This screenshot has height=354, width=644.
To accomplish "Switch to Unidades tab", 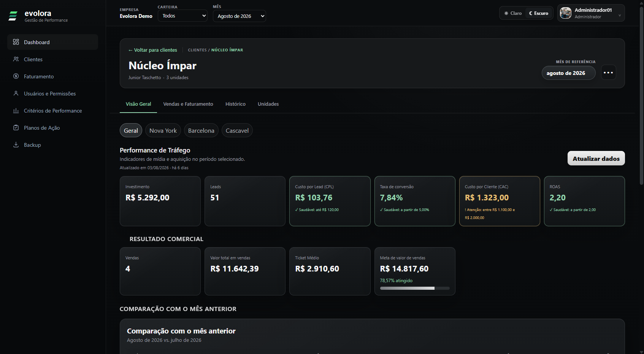I will coord(268,104).
